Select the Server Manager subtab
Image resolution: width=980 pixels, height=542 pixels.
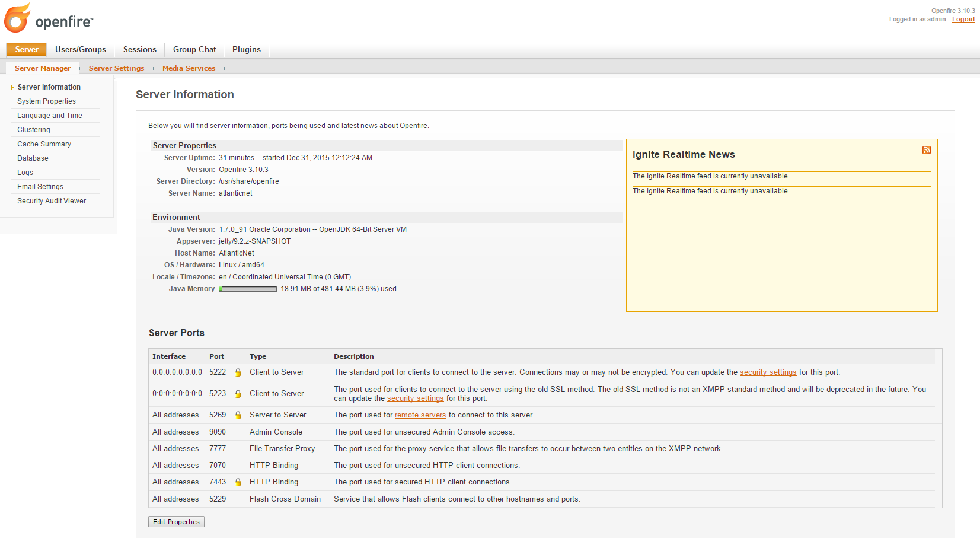click(x=43, y=68)
